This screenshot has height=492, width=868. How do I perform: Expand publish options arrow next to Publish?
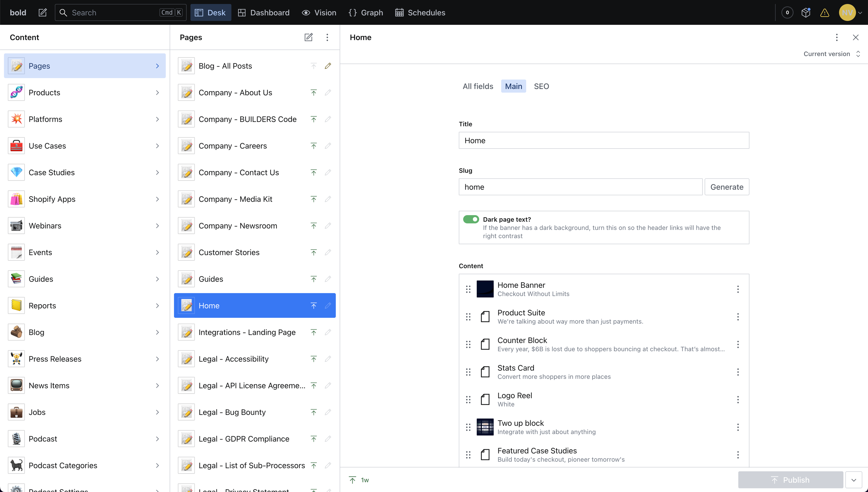click(854, 480)
